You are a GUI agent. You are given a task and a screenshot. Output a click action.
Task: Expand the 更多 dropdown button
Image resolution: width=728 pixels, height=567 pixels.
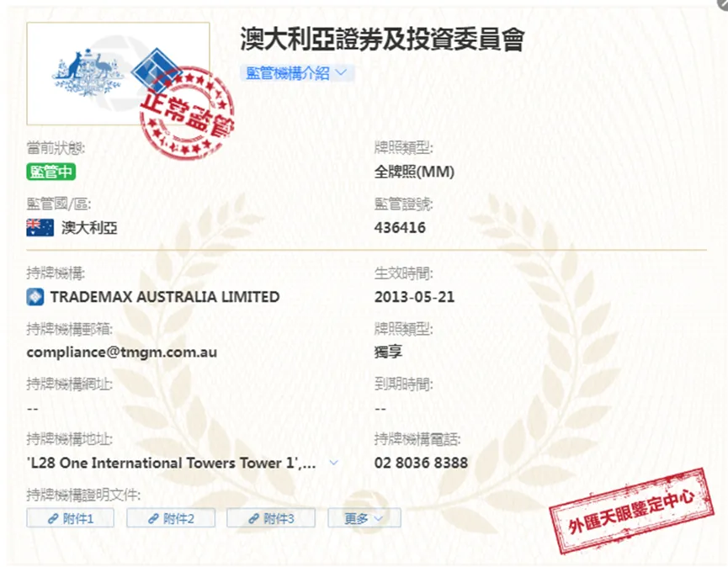[364, 518]
